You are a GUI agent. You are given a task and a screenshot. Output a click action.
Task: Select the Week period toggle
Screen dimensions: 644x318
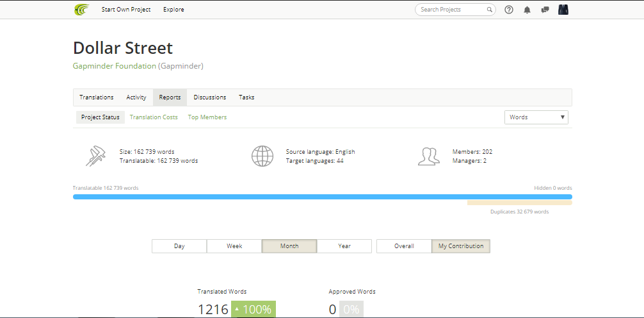(234, 246)
